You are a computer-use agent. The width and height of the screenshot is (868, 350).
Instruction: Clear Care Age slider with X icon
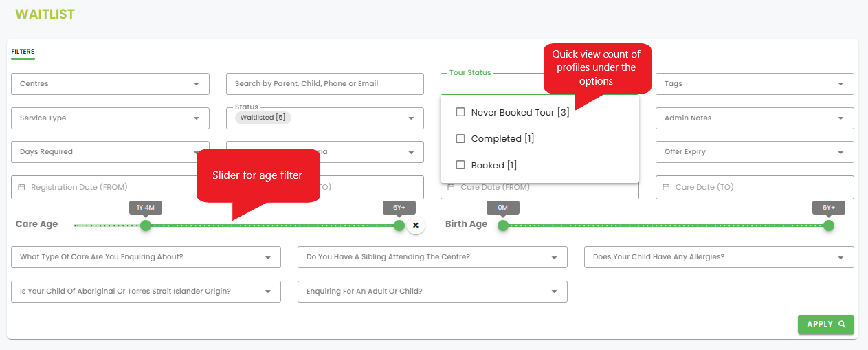click(x=415, y=225)
